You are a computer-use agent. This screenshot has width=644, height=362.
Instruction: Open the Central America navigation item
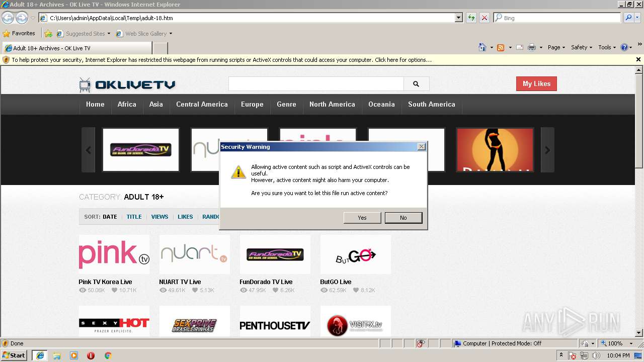(202, 104)
